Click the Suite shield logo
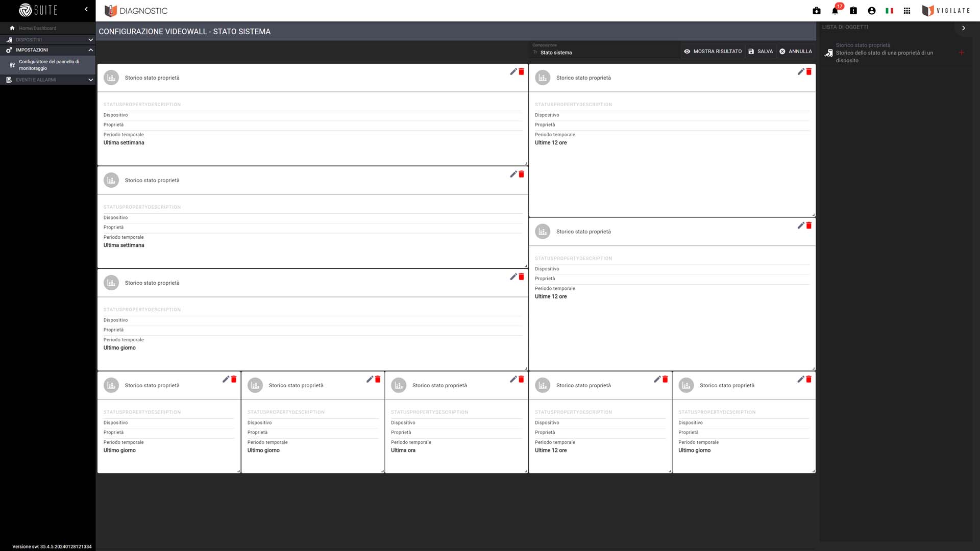Screen dimensions: 980x551 coord(26,10)
